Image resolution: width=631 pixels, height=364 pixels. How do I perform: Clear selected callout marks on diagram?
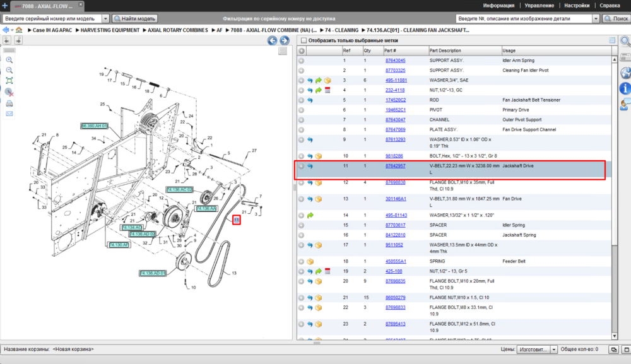tap(9, 92)
